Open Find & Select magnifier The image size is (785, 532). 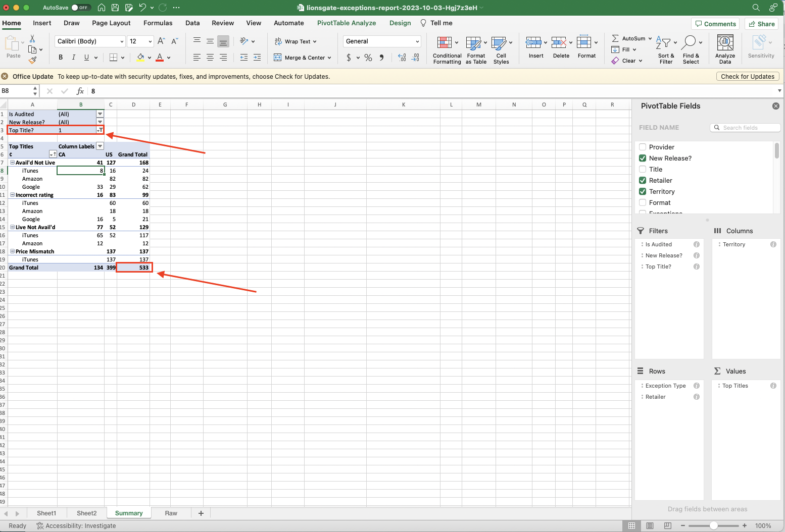(691, 49)
